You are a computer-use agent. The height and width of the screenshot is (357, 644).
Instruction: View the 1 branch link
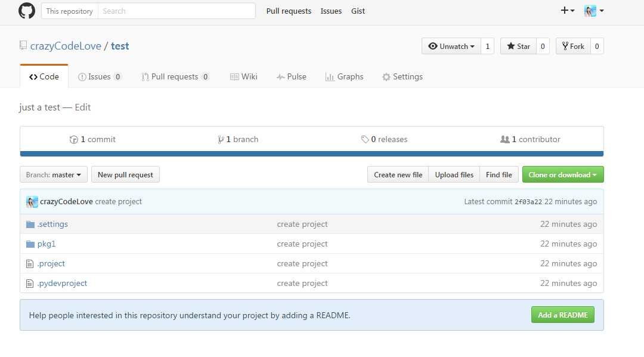click(238, 140)
